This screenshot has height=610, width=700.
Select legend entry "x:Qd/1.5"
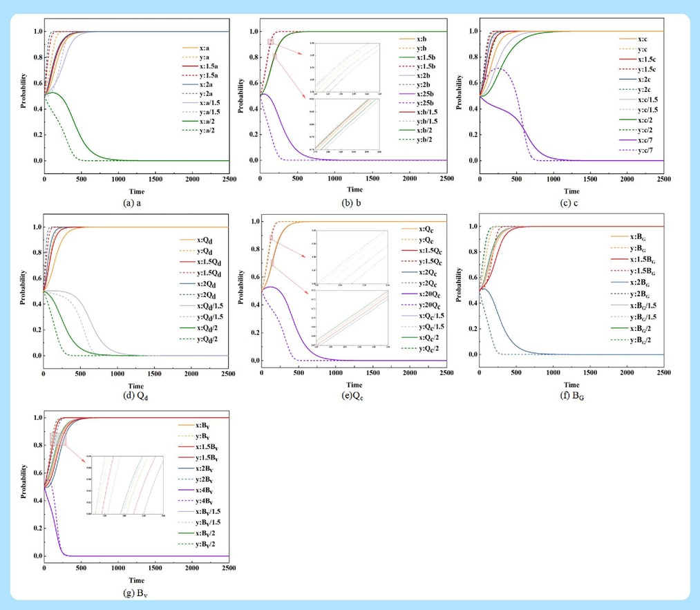click(x=202, y=305)
